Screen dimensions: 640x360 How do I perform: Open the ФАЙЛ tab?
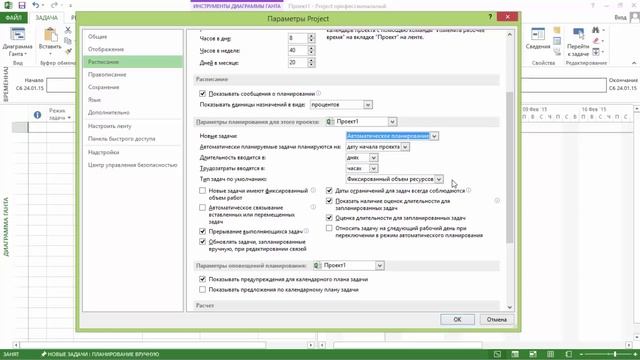pos(13,18)
